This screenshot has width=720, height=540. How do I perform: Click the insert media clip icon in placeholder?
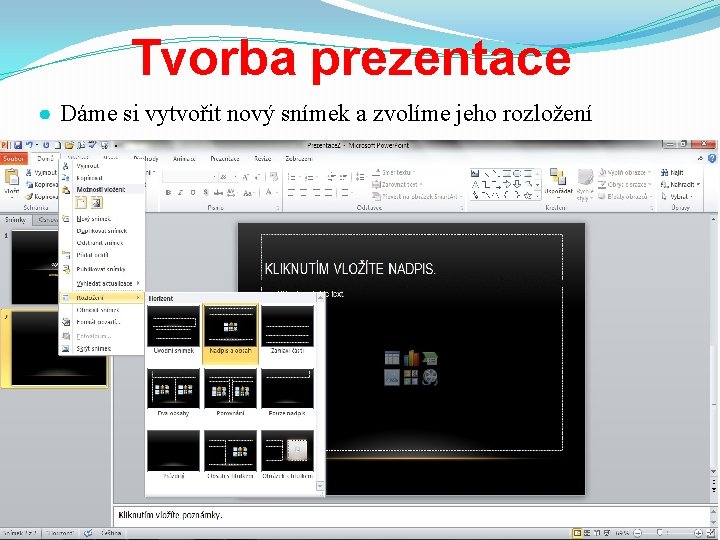[430, 377]
